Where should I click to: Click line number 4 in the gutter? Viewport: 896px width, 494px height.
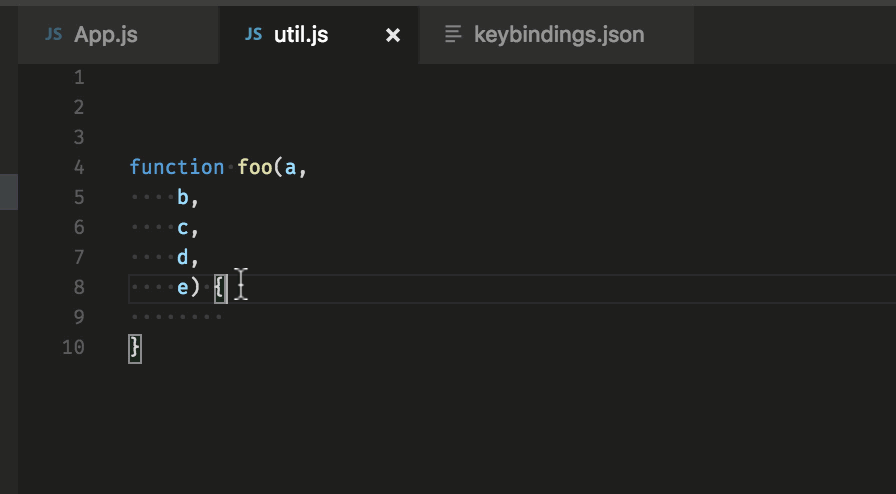78,167
